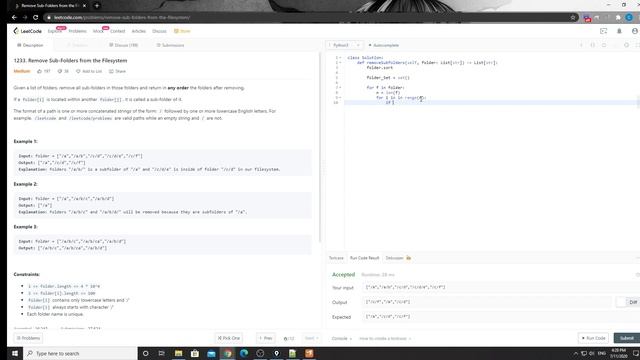Collapse code fold on line 2
Image resolution: width=640 pixels, height=360 pixels.
point(340,62)
